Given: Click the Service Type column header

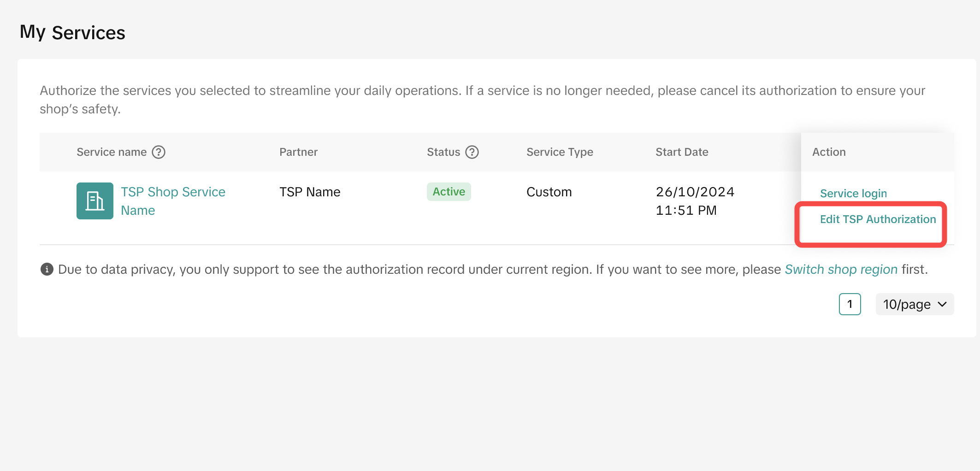Looking at the screenshot, I should click(x=560, y=152).
